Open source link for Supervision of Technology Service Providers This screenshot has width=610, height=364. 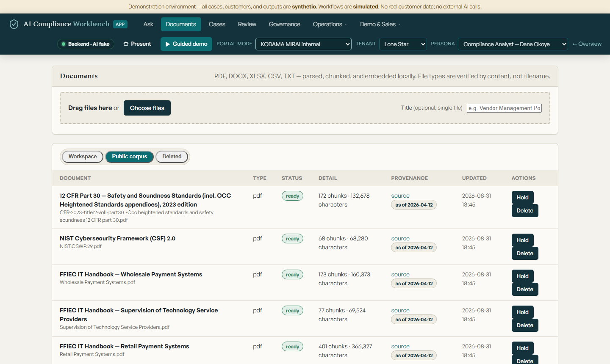pos(400,311)
